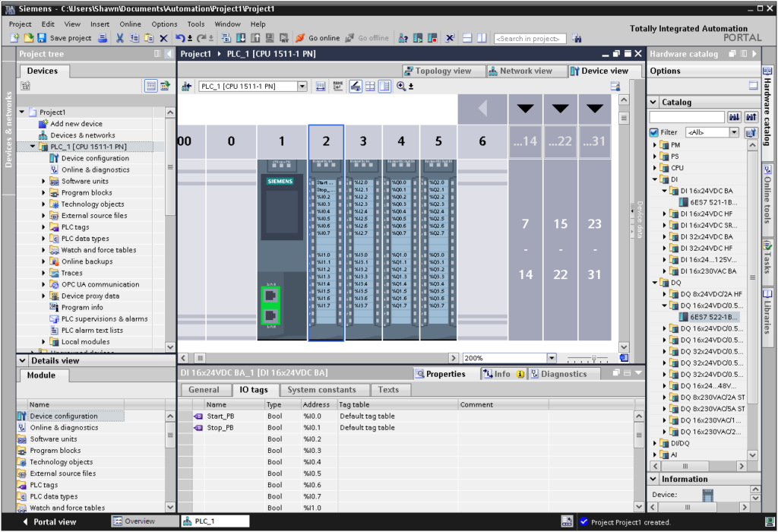
Task: Click the Go online icon
Action: pyautogui.click(x=301, y=38)
